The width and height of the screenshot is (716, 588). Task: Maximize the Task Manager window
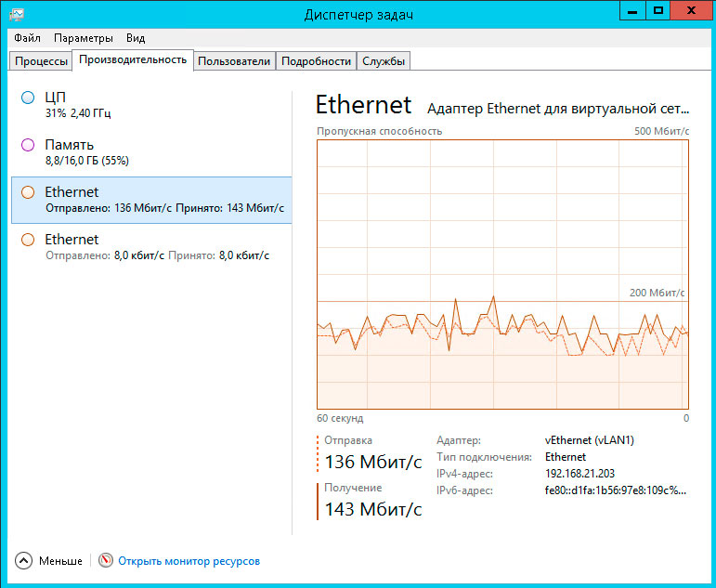(x=657, y=10)
